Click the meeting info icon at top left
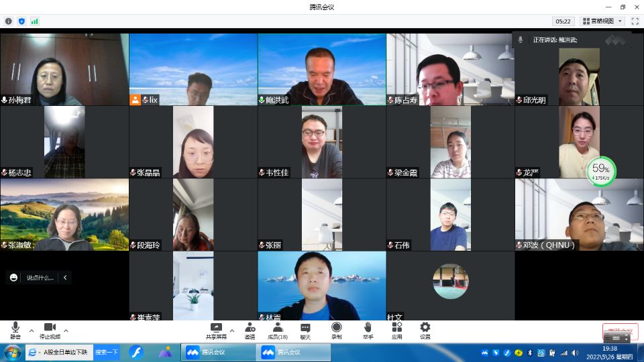This screenshot has width=644, height=362. tap(9, 21)
